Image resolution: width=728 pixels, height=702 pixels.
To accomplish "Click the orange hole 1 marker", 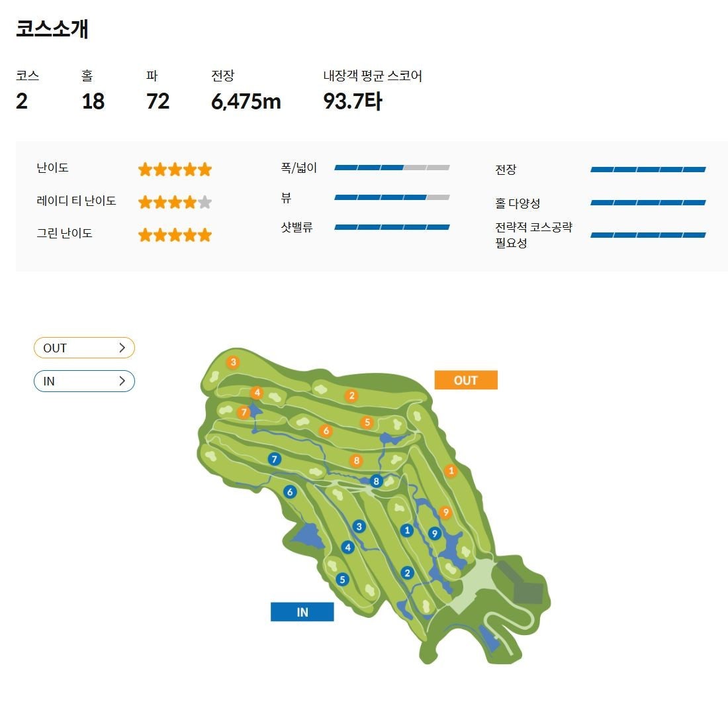I will tap(451, 470).
